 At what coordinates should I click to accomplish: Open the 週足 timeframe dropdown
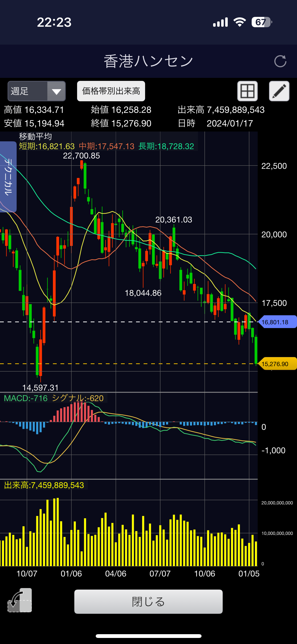(x=37, y=91)
